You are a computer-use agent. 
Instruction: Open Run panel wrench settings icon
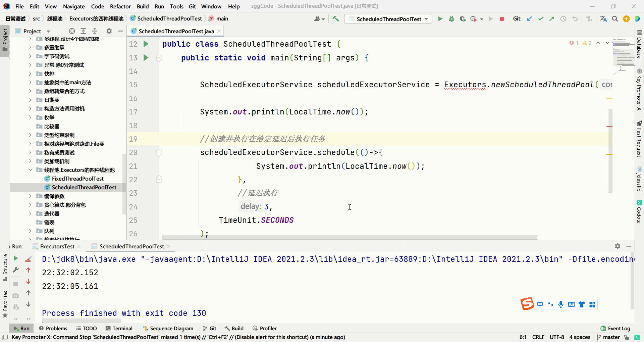(x=15, y=270)
